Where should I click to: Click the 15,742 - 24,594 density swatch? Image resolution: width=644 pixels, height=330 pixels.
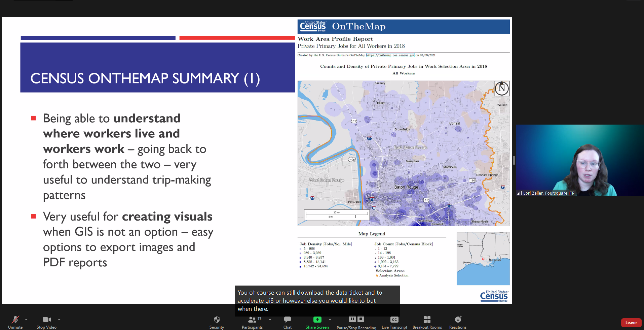(x=301, y=266)
